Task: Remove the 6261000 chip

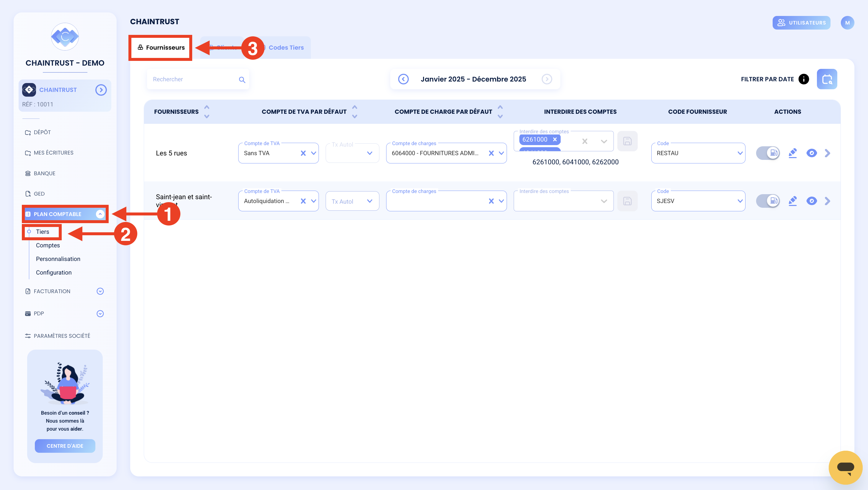Action: 555,139
